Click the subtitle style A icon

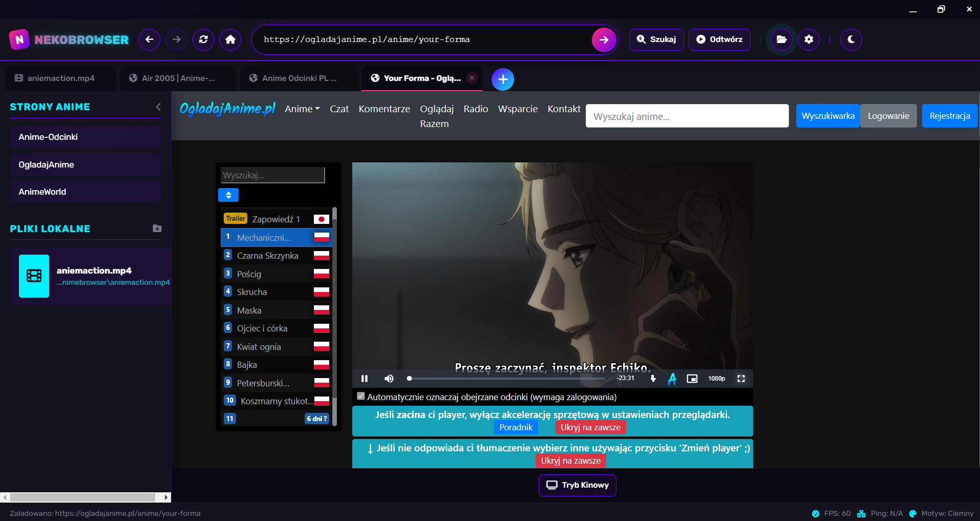[x=672, y=379]
